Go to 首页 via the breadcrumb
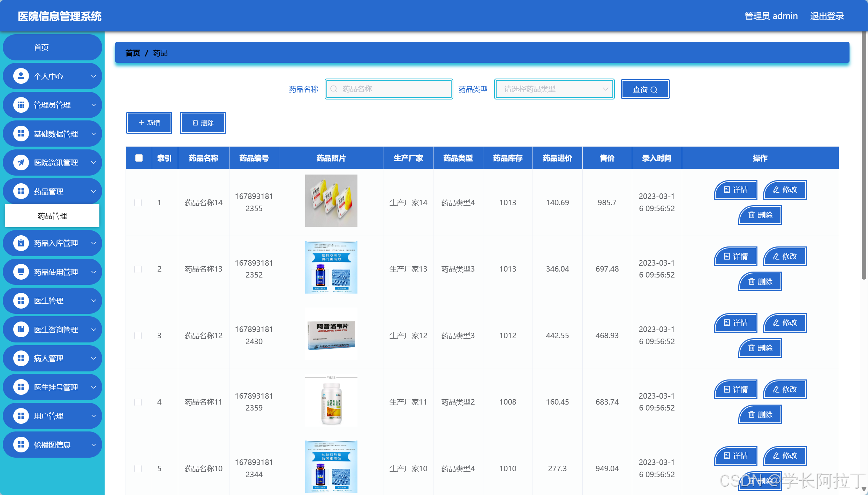 coord(133,53)
